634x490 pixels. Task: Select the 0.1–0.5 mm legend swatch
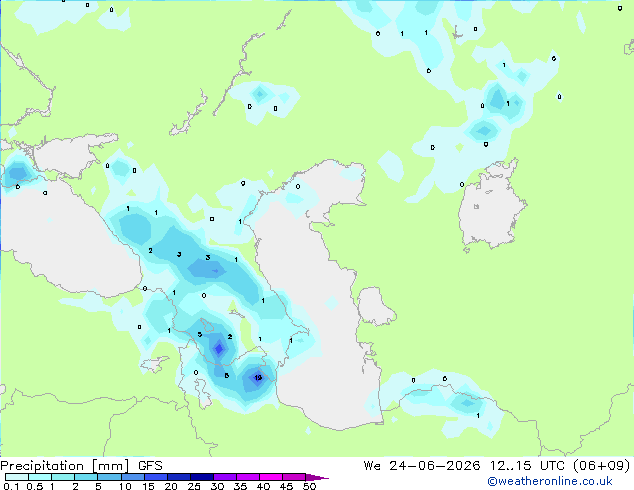[17, 477]
